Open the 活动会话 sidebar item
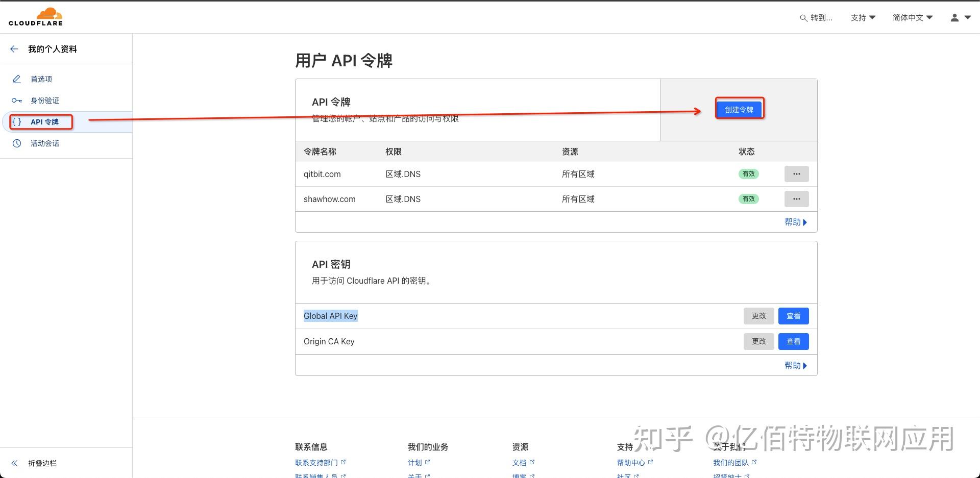The image size is (980, 478). [x=45, y=143]
